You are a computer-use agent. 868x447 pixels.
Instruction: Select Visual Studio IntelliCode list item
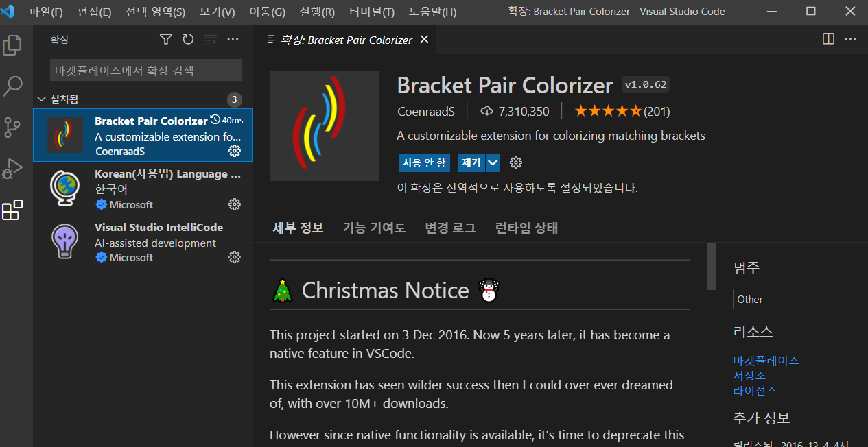143,241
